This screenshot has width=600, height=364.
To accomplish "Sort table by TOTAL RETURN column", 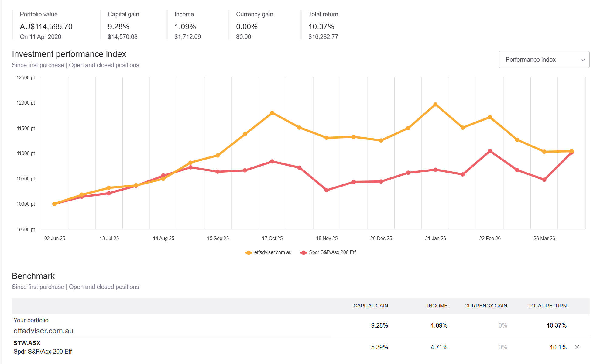I will tap(547, 306).
